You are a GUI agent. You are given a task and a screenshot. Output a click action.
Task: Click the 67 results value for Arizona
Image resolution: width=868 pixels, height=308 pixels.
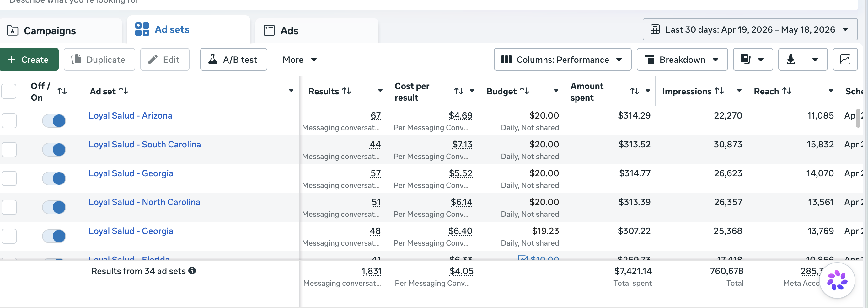tap(376, 115)
